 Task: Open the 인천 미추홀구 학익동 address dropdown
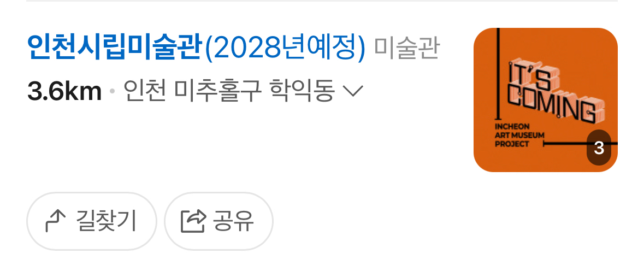coord(243,91)
